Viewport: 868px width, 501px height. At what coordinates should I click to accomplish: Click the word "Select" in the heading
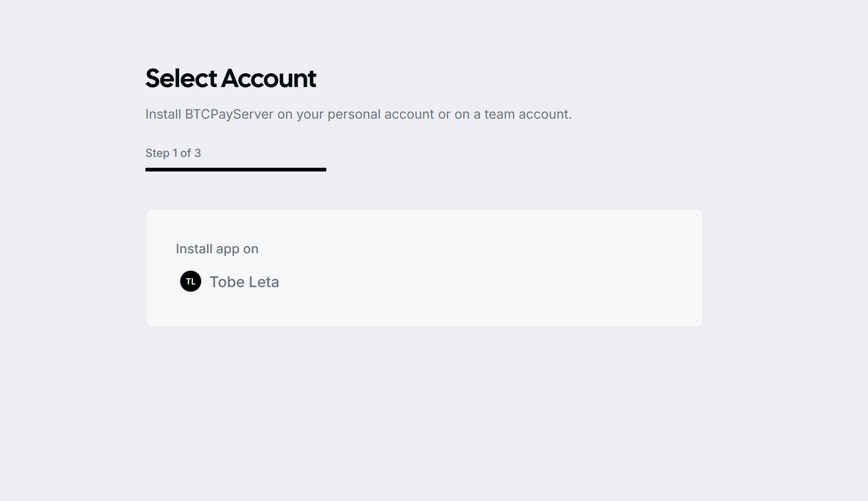[x=181, y=78]
